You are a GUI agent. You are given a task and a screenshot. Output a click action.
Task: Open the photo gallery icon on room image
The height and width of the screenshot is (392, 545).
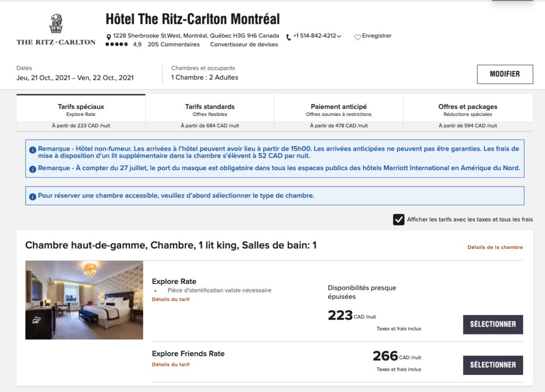pyautogui.click(x=37, y=320)
